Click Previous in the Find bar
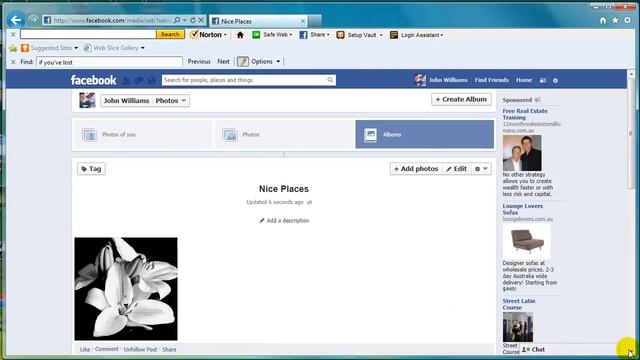This screenshot has height=360, width=640. tap(199, 62)
